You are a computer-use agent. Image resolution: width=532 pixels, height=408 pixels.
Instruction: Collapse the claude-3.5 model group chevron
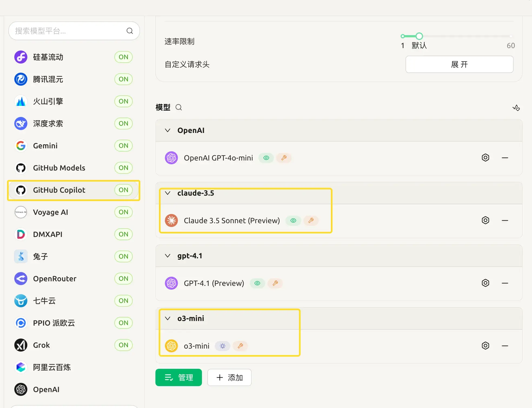(168, 193)
